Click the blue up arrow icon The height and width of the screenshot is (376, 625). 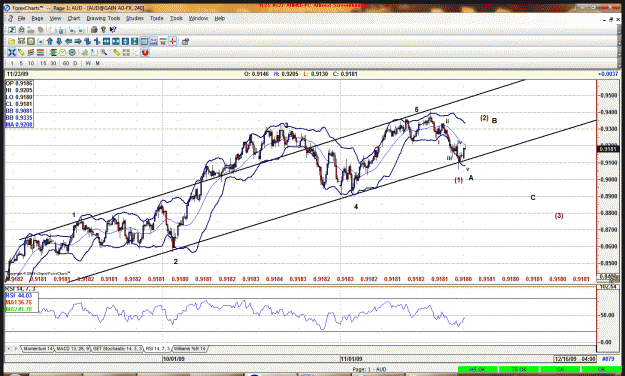point(50,41)
